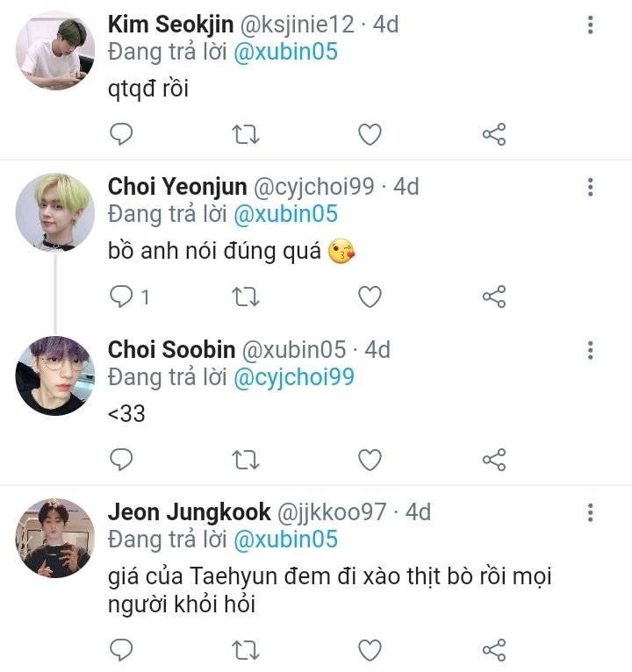Retweet Choi Soobin's <33 reply
Screen dimensions: 632x672
(245, 459)
